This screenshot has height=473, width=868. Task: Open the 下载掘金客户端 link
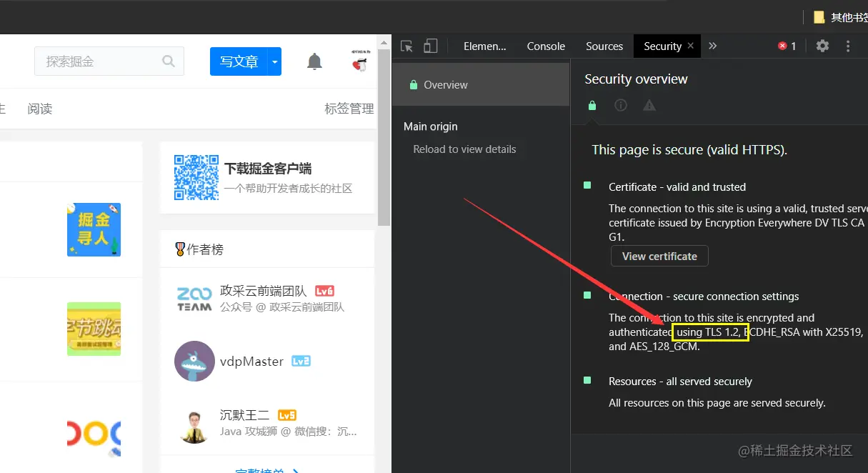coord(268,169)
